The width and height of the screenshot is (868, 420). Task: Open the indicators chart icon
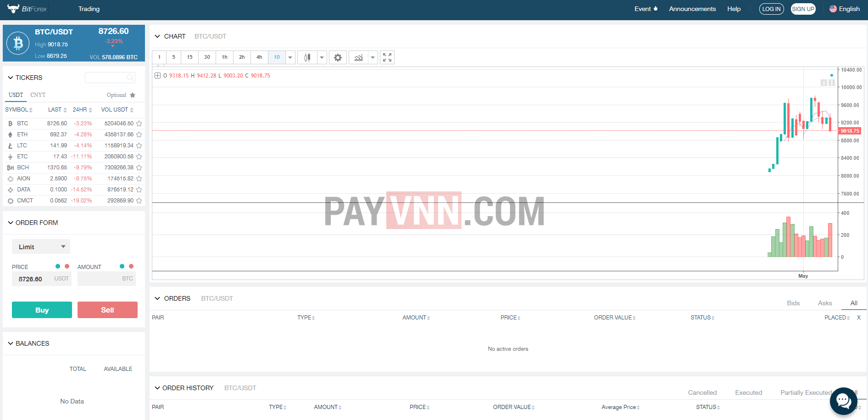point(359,57)
